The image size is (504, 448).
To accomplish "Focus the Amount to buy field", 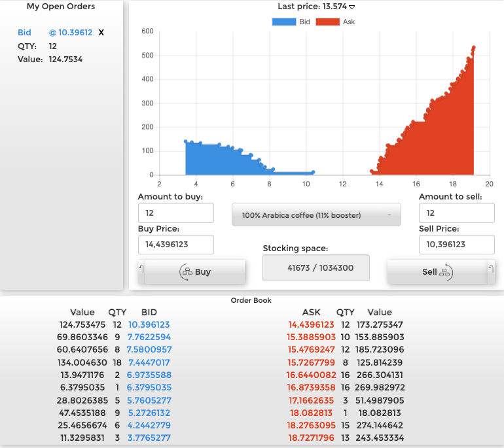I will coord(176,213).
